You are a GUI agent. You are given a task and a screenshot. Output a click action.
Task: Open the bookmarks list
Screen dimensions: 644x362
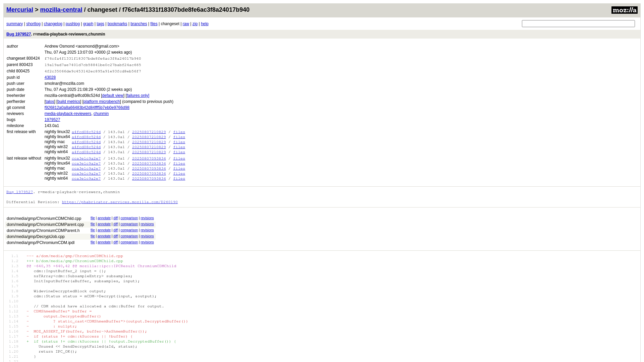[117, 24]
